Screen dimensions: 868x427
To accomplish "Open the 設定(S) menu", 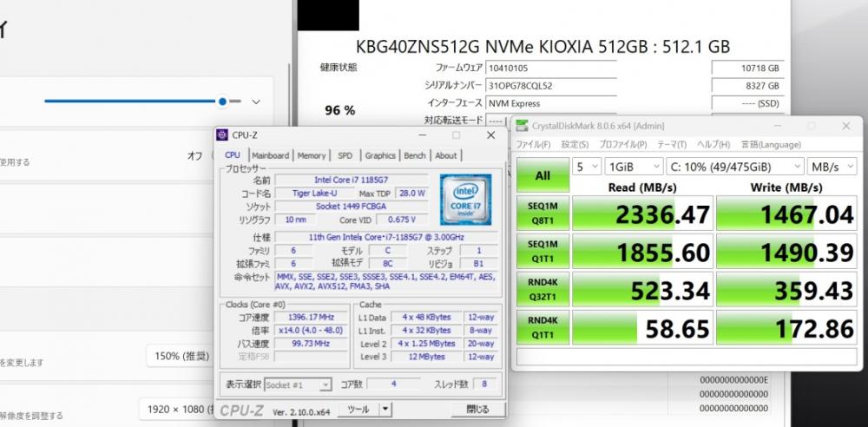I will 575,145.
